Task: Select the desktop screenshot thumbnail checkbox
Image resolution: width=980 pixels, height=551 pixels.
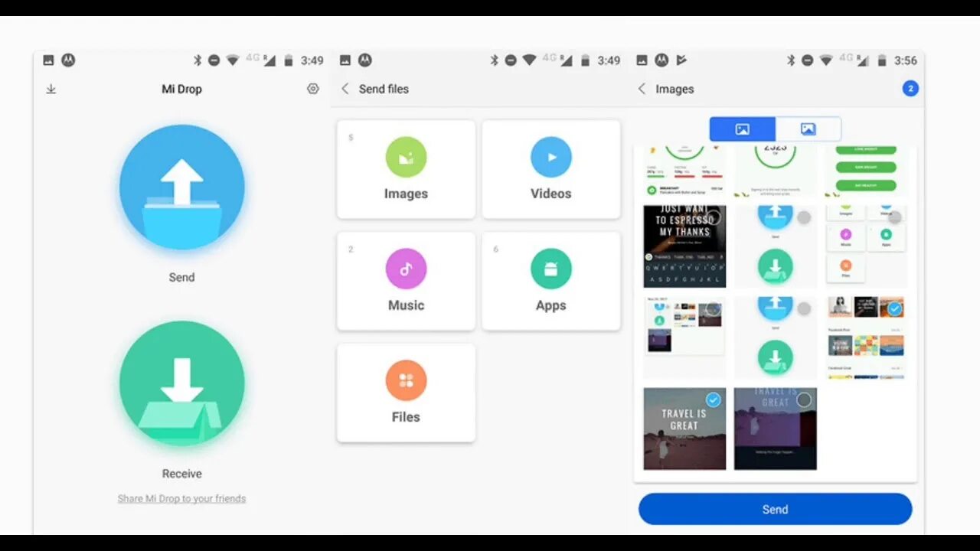Action: pos(714,309)
